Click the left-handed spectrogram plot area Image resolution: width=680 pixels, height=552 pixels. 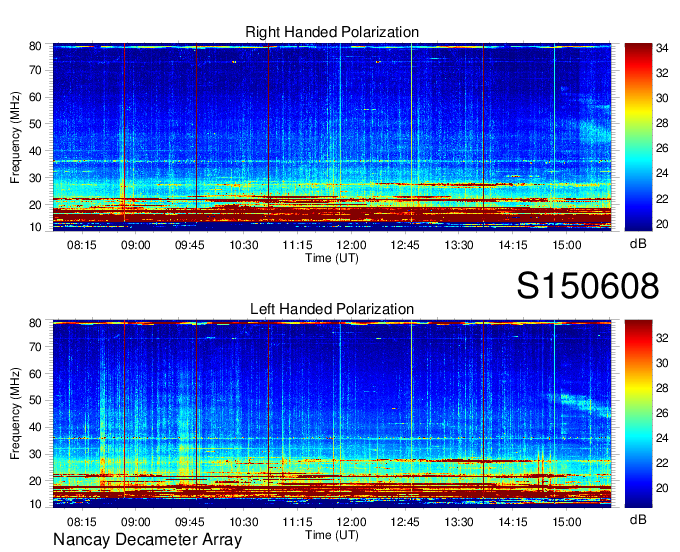tap(332, 414)
